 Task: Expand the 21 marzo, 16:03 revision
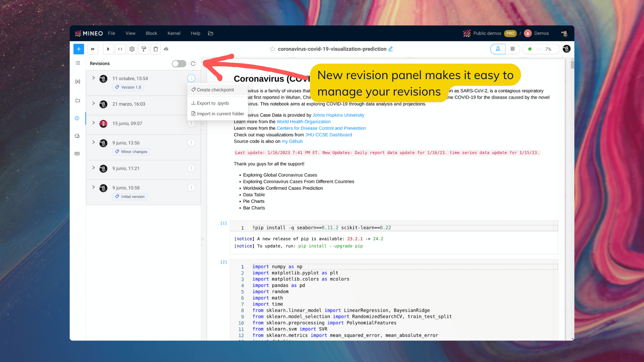point(94,103)
